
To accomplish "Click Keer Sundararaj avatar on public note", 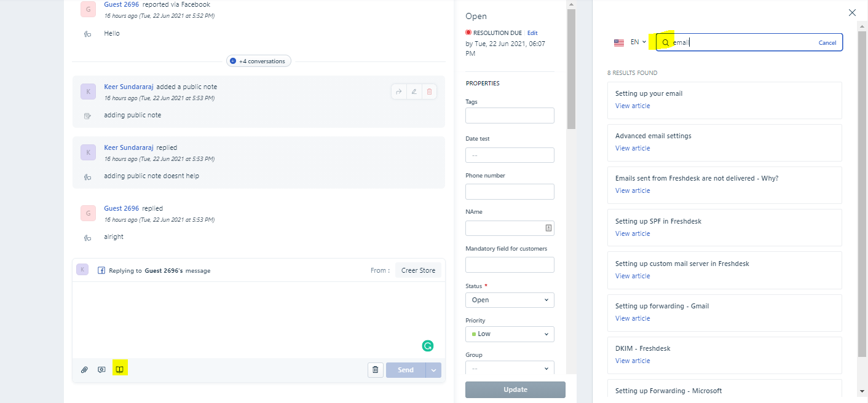I will click(x=89, y=92).
